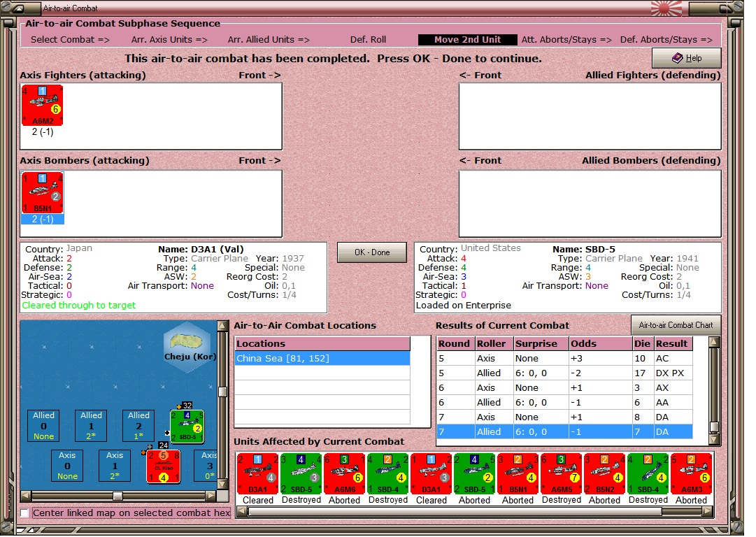Click the A6M5 Destroyed unit counter
The image size is (756, 537).
pyautogui.click(x=561, y=474)
